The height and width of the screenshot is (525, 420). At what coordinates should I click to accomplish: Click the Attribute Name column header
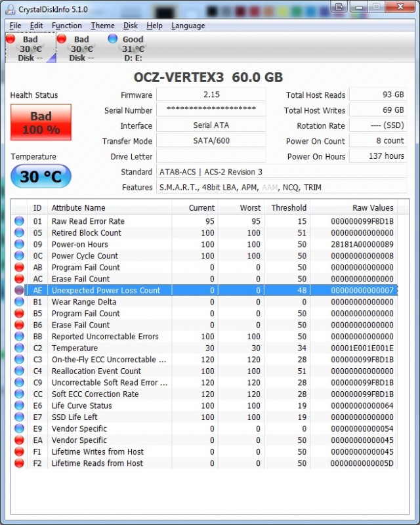tap(110, 208)
